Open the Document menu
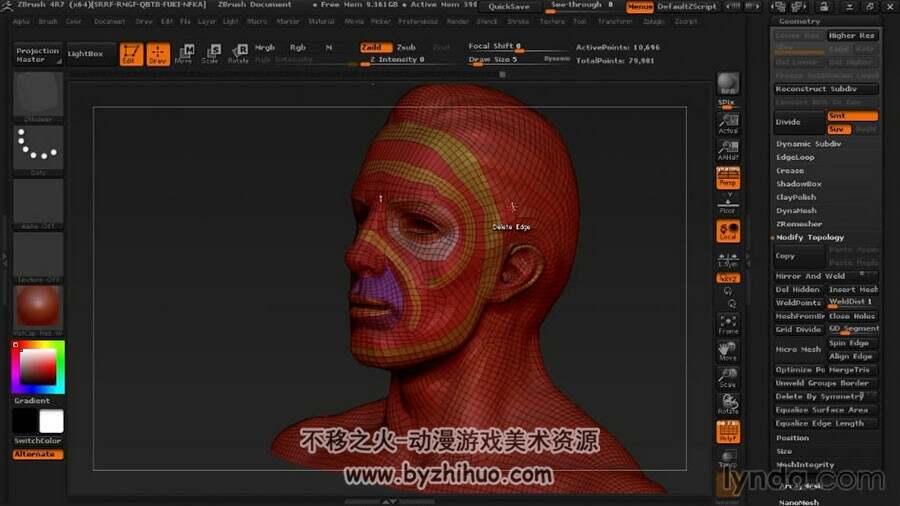This screenshot has width=900, height=506. (109, 22)
